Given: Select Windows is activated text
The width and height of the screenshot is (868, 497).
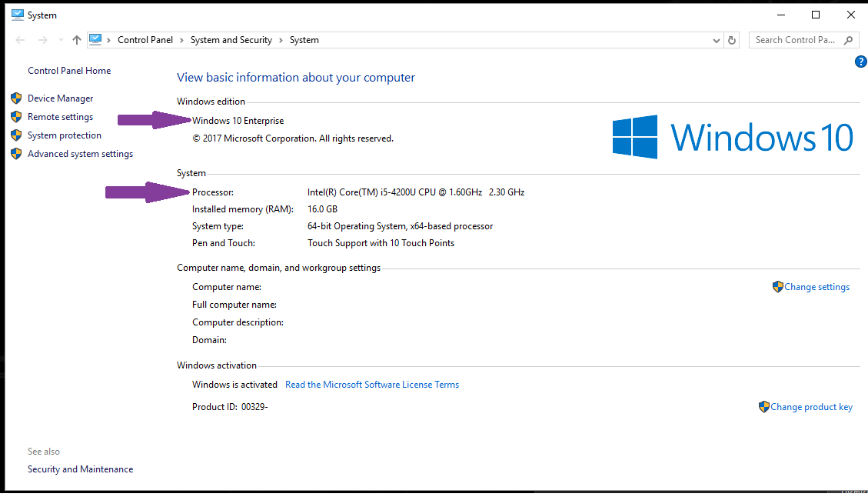Looking at the screenshot, I should pos(234,385).
